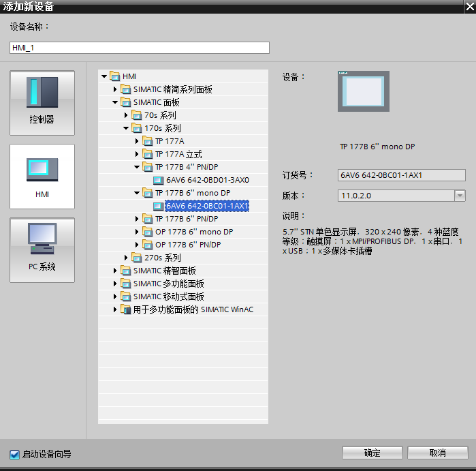Collapse the TP 177B 4'' PN/DP node
The height and width of the screenshot is (471, 476).
pos(137,167)
